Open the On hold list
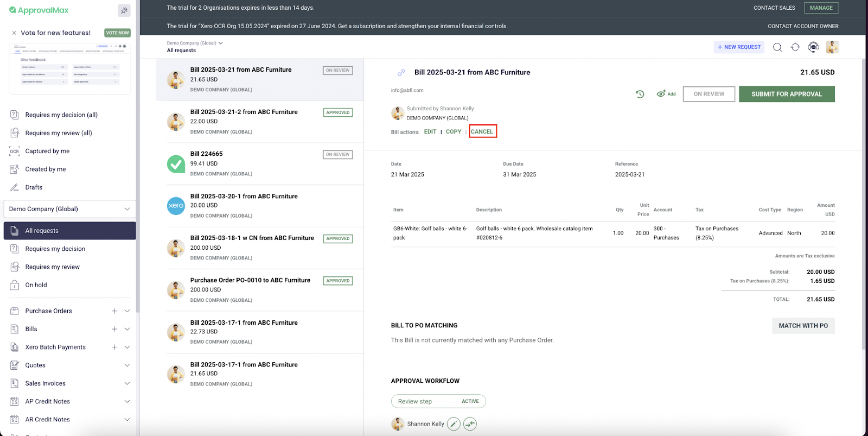 36,285
